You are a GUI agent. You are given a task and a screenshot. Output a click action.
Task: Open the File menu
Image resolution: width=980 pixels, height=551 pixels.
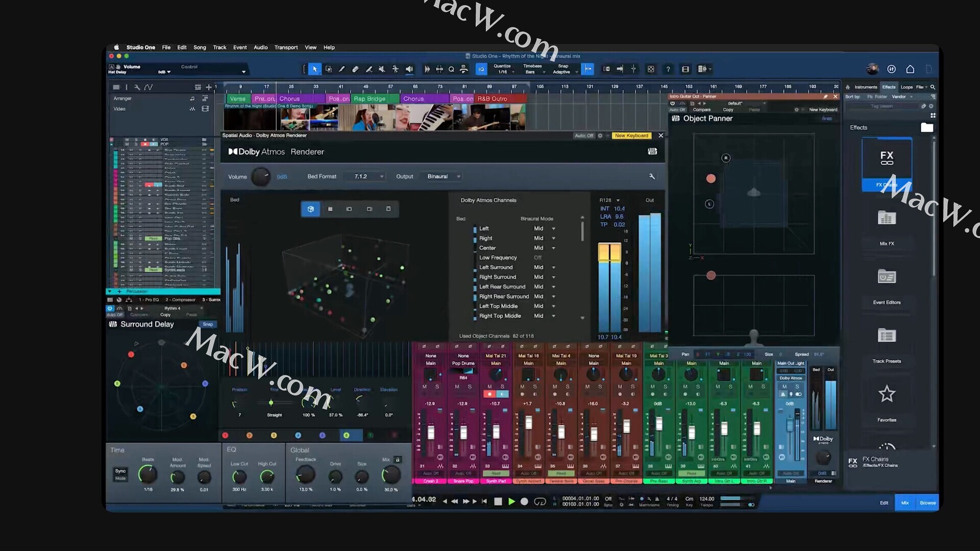(166, 47)
